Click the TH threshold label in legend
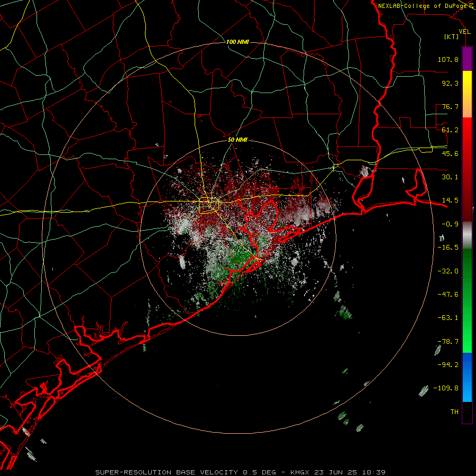The image size is (476, 476). (x=454, y=412)
